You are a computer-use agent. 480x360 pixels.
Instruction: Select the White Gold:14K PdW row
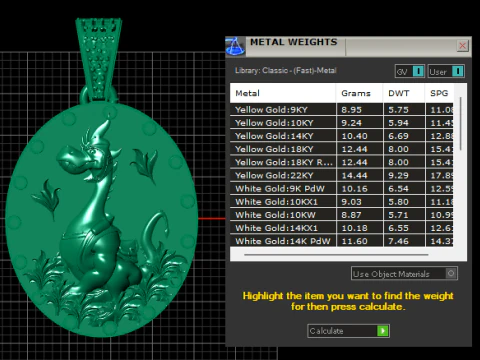coord(341,241)
